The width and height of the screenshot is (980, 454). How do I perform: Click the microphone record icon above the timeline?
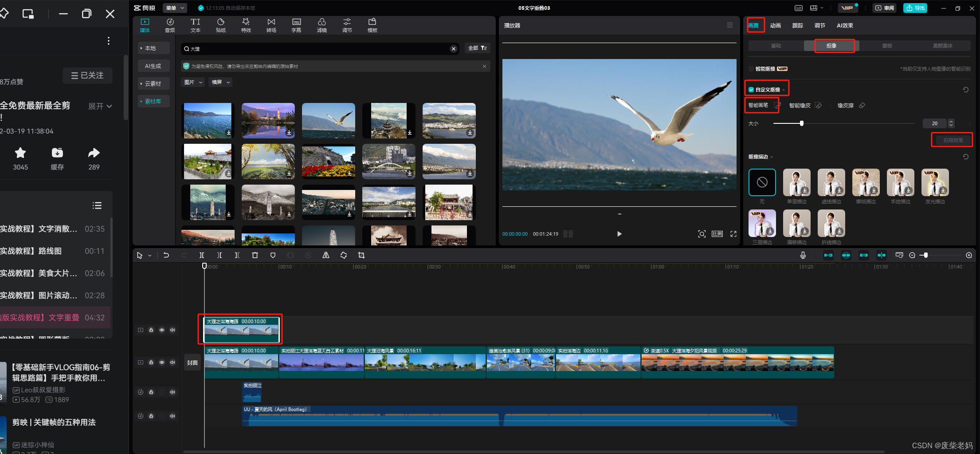(803, 255)
